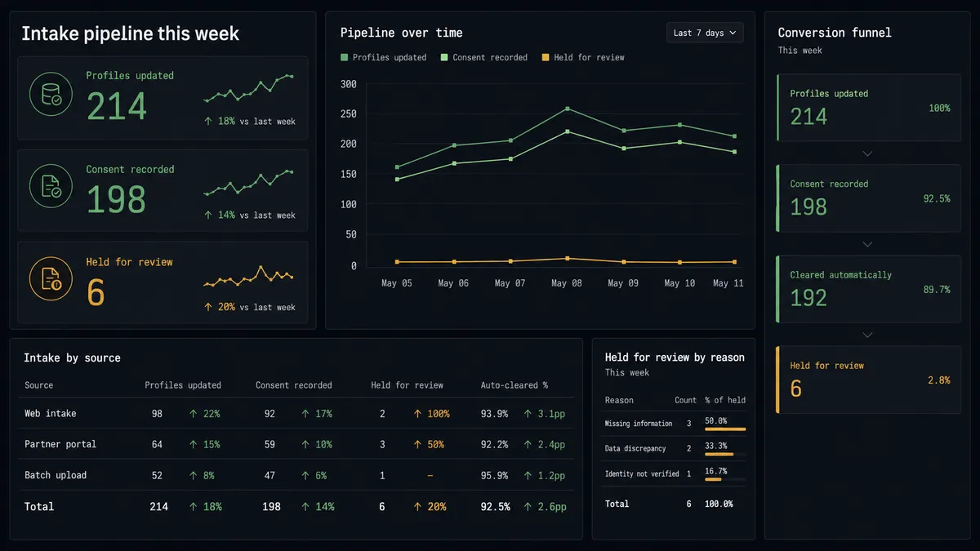This screenshot has width=980, height=551.
Task: Click the May 05 axis label
Action: [397, 283]
